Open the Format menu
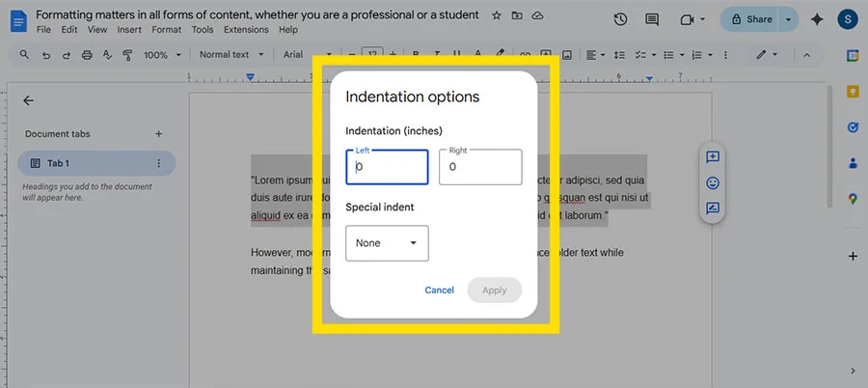 [x=167, y=30]
